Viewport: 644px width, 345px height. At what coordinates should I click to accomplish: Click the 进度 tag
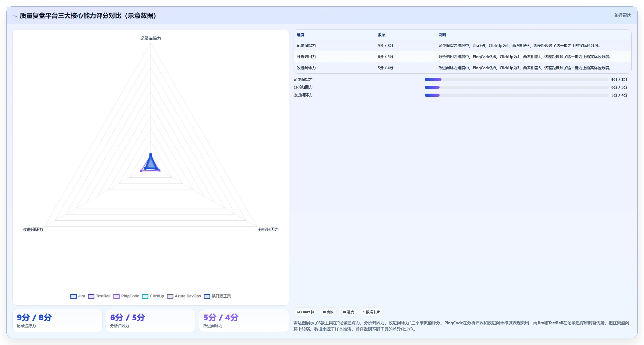[x=348, y=312]
